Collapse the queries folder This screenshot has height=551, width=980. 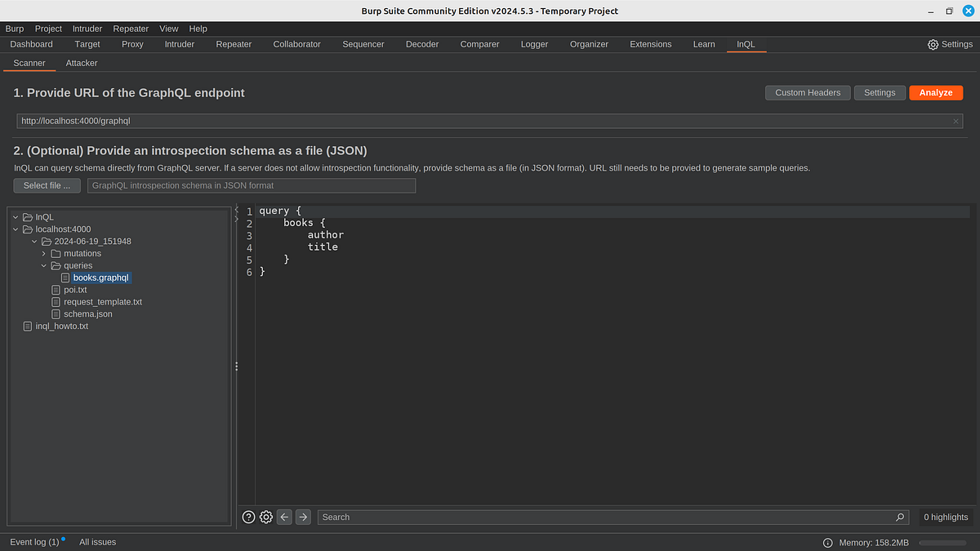[44, 265]
